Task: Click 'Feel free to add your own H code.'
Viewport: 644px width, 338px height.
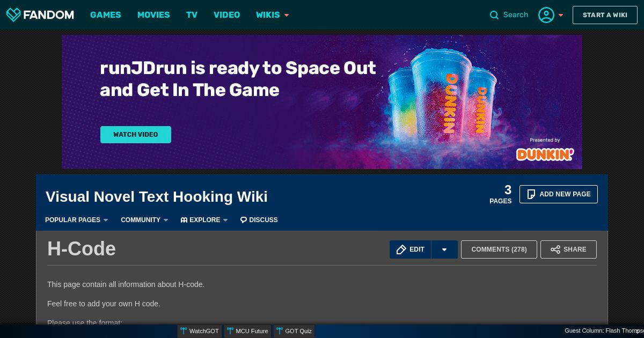Action: click(x=104, y=304)
